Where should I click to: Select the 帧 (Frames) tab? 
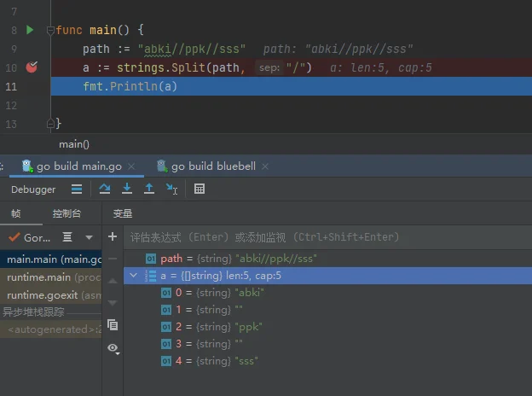click(16, 213)
